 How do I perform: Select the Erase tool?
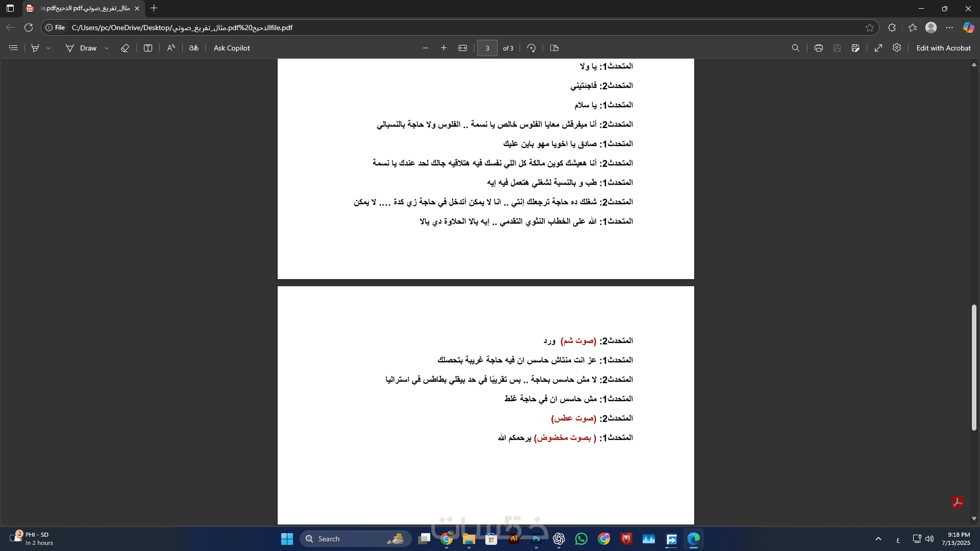(125, 48)
